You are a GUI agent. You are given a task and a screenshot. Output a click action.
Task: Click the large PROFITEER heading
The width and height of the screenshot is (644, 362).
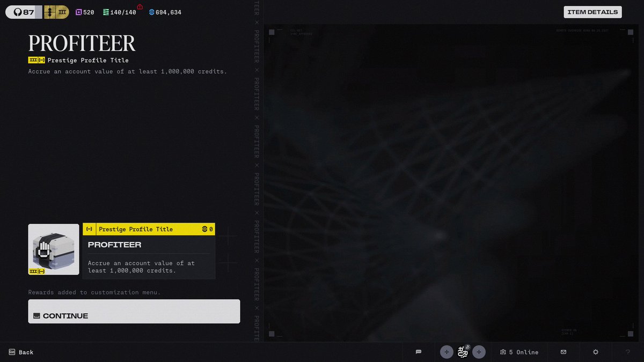pyautogui.click(x=82, y=43)
